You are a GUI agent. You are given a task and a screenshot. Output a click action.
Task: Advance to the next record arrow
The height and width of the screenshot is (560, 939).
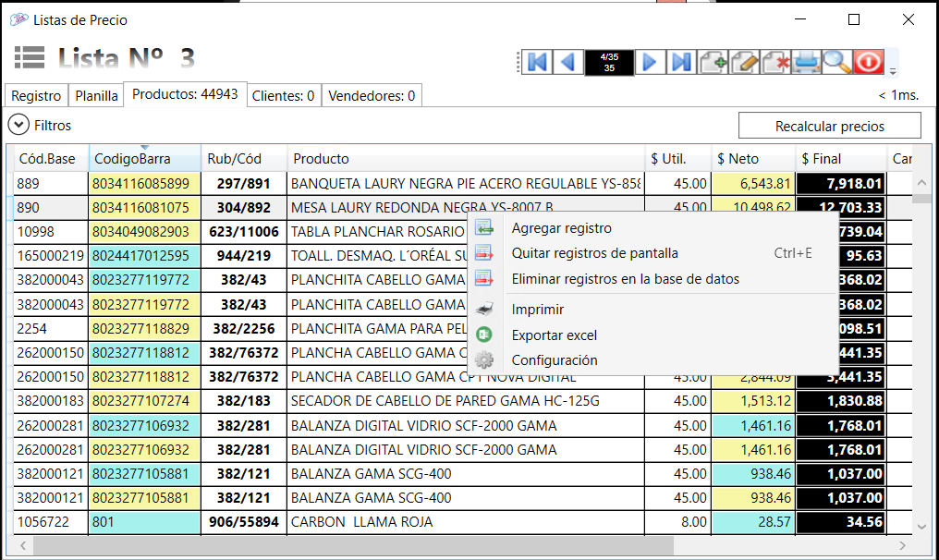[x=650, y=62]
